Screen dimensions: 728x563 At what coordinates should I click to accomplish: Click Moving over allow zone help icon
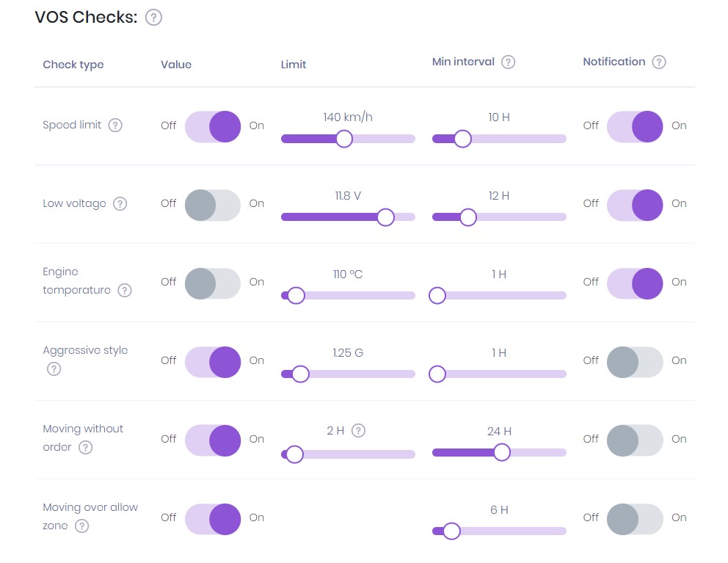82,526
